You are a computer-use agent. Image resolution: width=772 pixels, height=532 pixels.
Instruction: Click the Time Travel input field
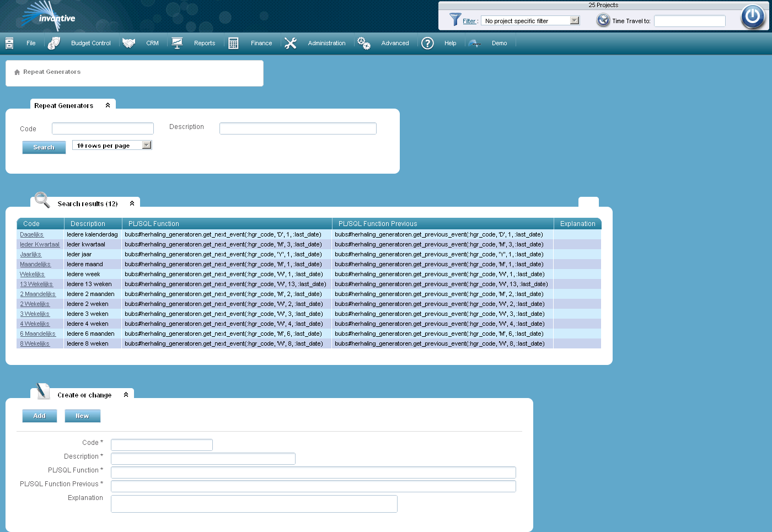pos(689,20)
